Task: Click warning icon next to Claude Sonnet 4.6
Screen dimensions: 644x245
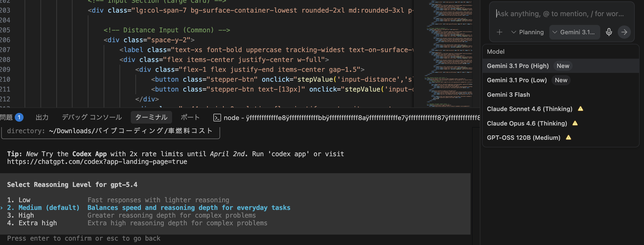Action: (581, 109)
